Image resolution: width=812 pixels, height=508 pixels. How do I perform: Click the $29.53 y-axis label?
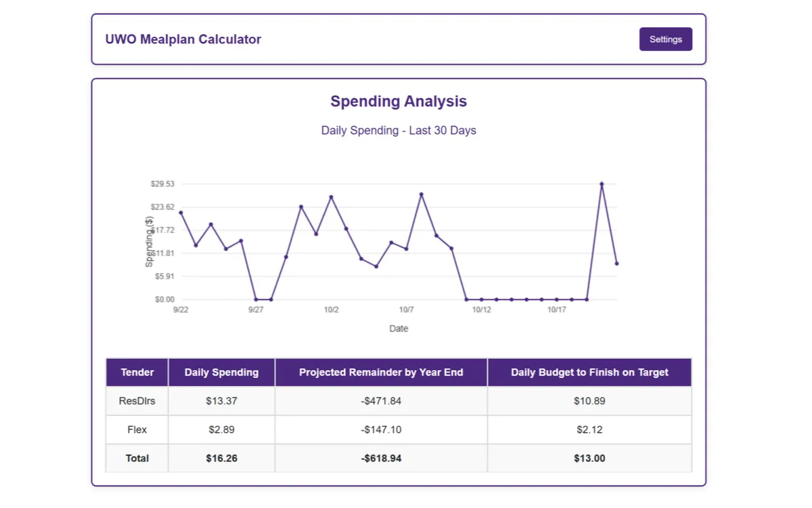[x=162, y=184]
